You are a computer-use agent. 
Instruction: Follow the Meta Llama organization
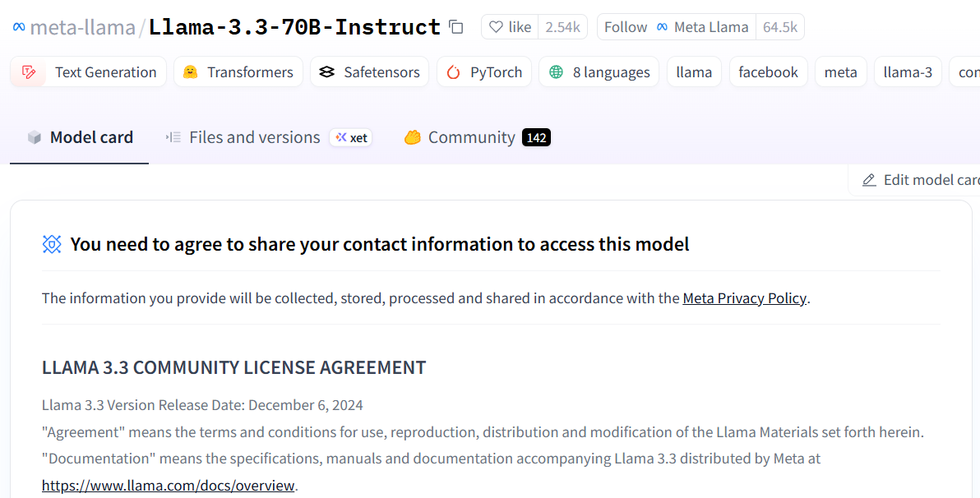(626, 27)
